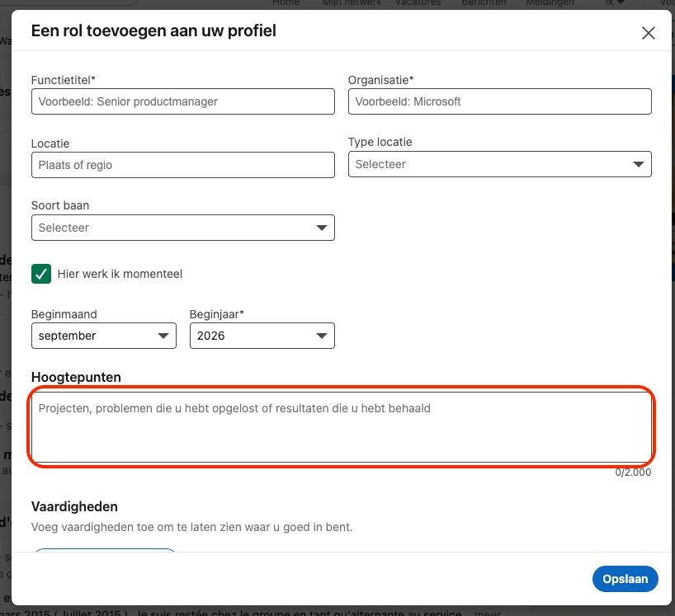The width and height of the screenshot is (675, 616).
Task: Click the Functietitel* label
Action: pyautogui.click(x=64, y=80)
